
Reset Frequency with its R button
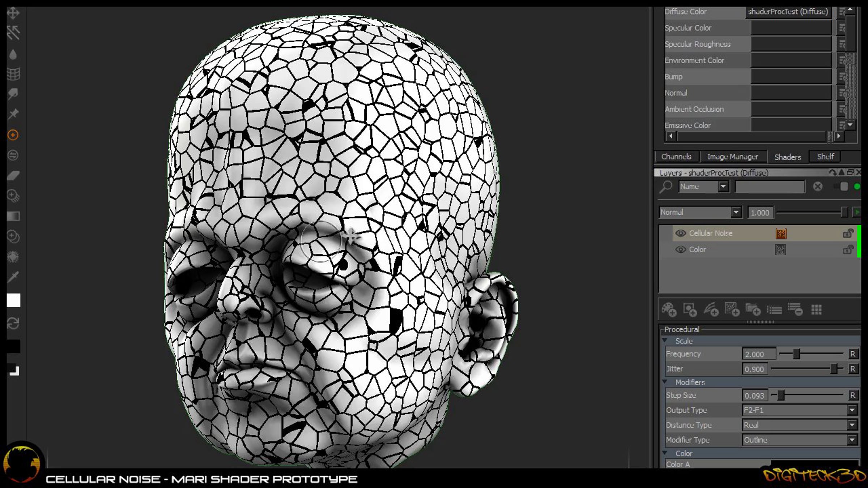(x=852, y=354)
